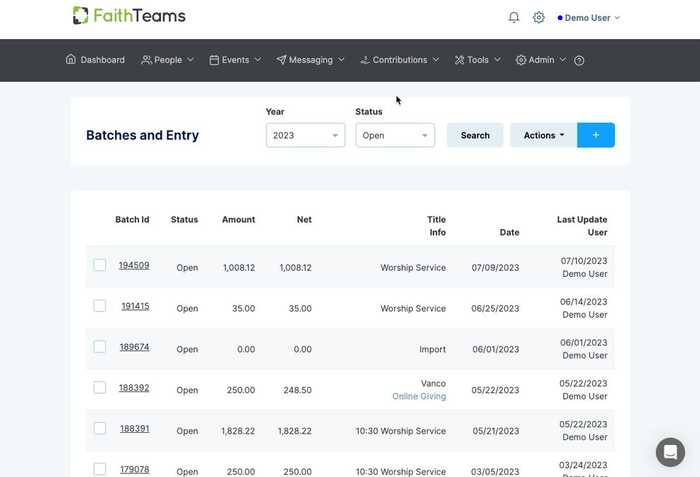Expand the Admin menu chevron

[562, 59]
